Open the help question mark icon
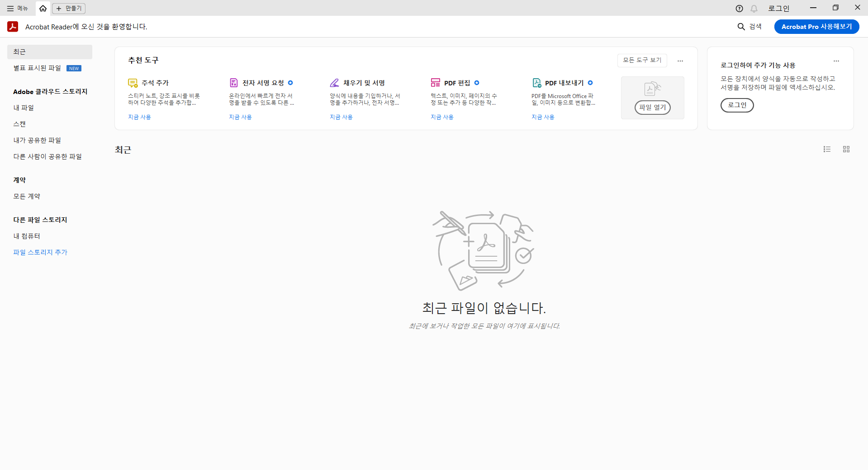This screenshot has width=868, height=470. point(739,9)
